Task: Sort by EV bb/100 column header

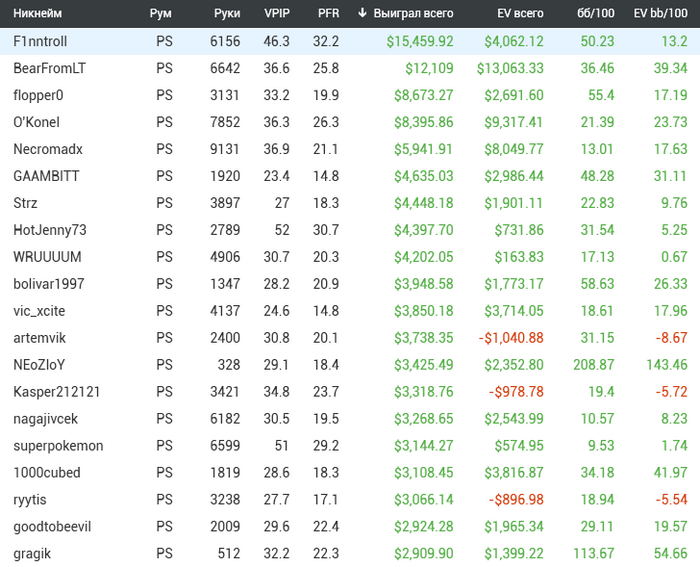Action: [x=661, y=13]
